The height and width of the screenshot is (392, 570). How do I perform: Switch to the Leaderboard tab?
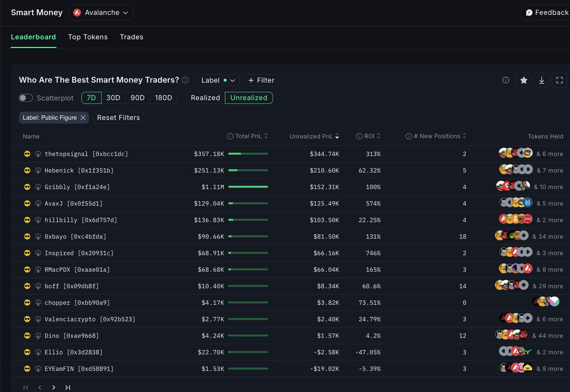33,37
